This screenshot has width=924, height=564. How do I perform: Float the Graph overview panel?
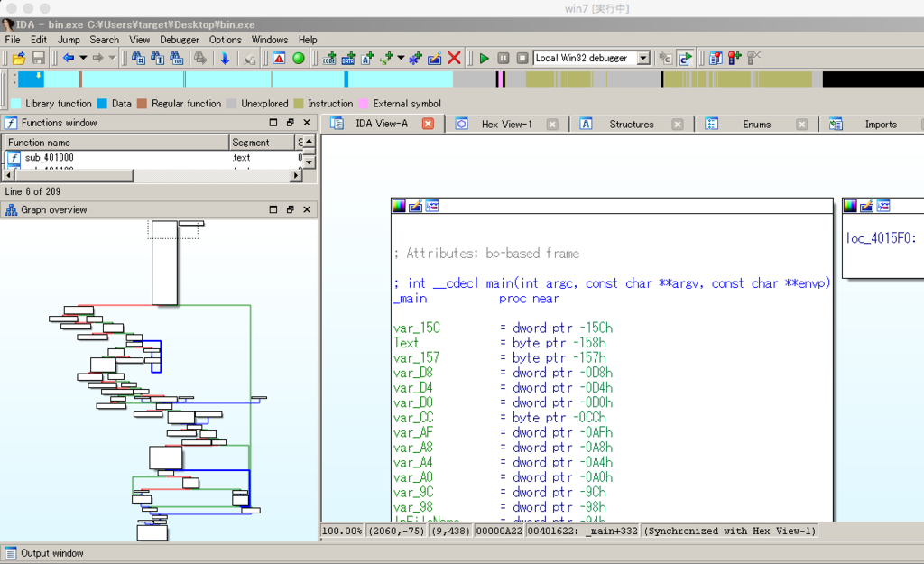291,210
